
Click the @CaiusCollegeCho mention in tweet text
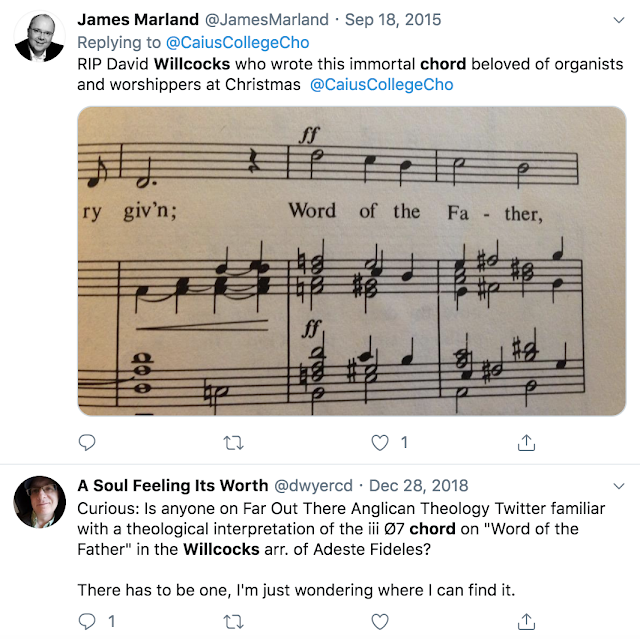[x=385, y=85]
